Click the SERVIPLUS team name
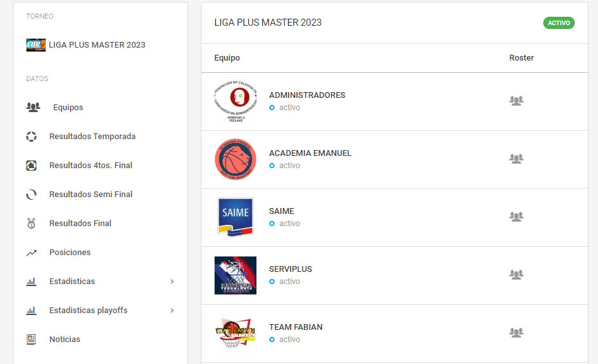 click(290, 269)
